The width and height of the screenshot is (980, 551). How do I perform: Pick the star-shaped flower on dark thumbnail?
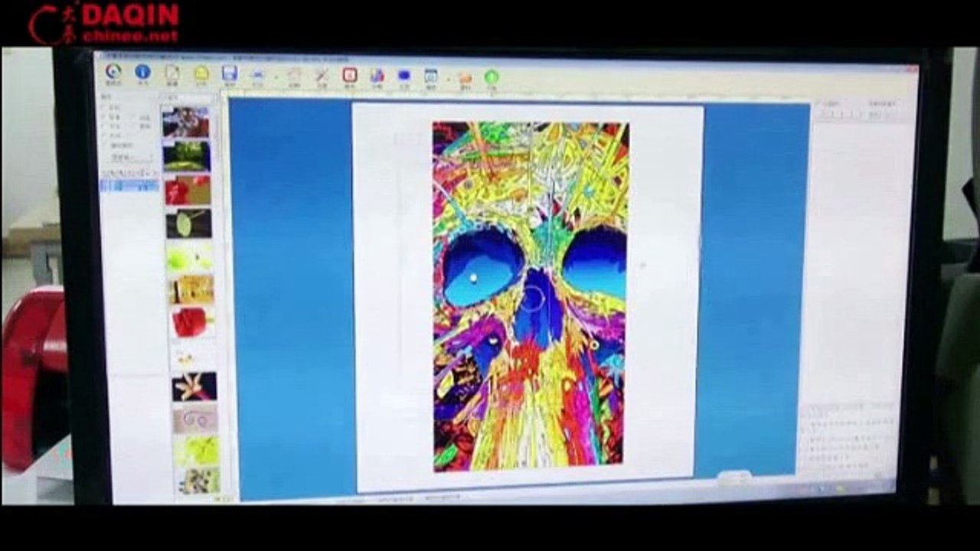[x=194, y=387]
